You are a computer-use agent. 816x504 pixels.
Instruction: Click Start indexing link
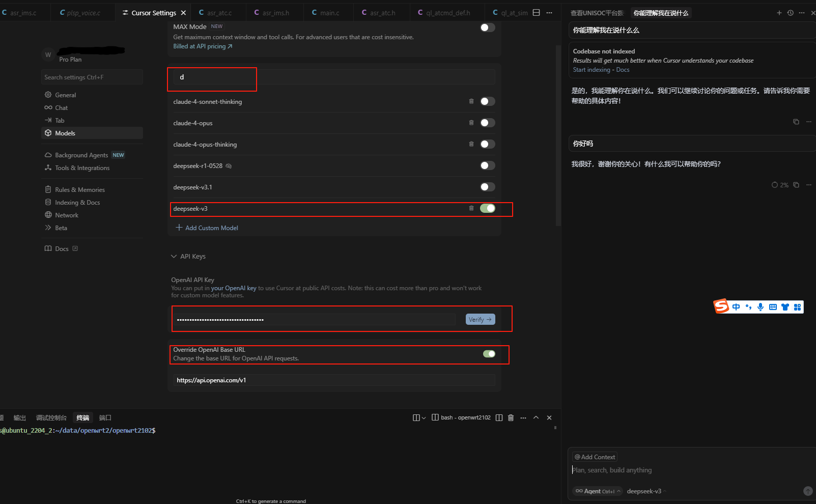(592, 70)
